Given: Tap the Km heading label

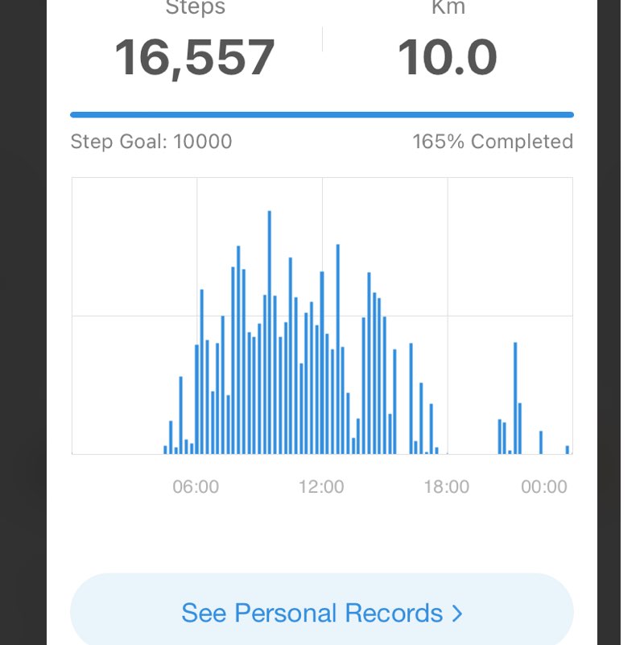Looking at the screenshot, I should click(448, 10).
